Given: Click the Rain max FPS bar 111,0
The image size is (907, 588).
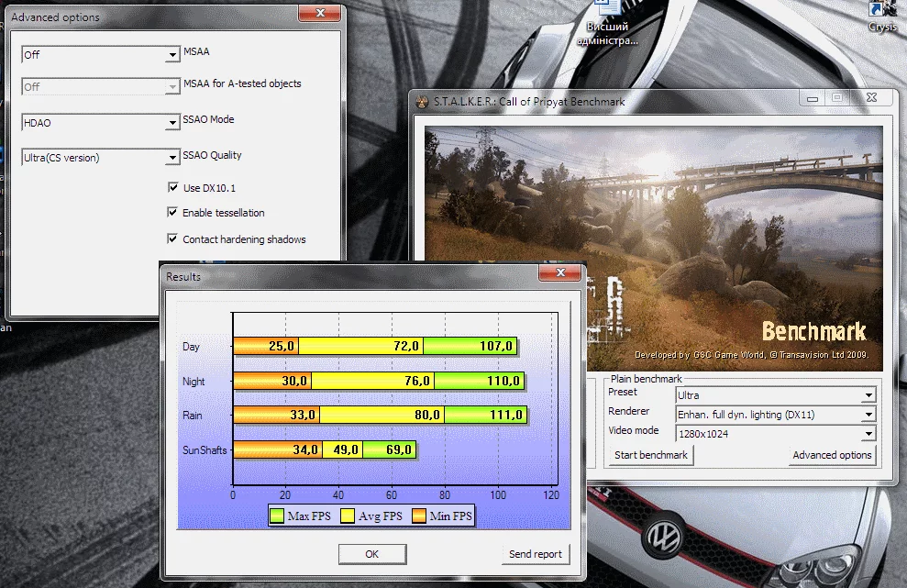Looking at the screenshot, I should point(485,415).
